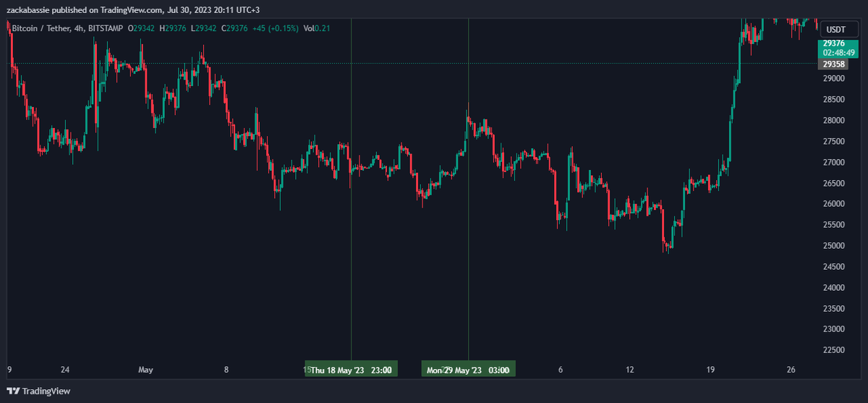Click the 8 date label on time axis

click(x=226, y=370)
